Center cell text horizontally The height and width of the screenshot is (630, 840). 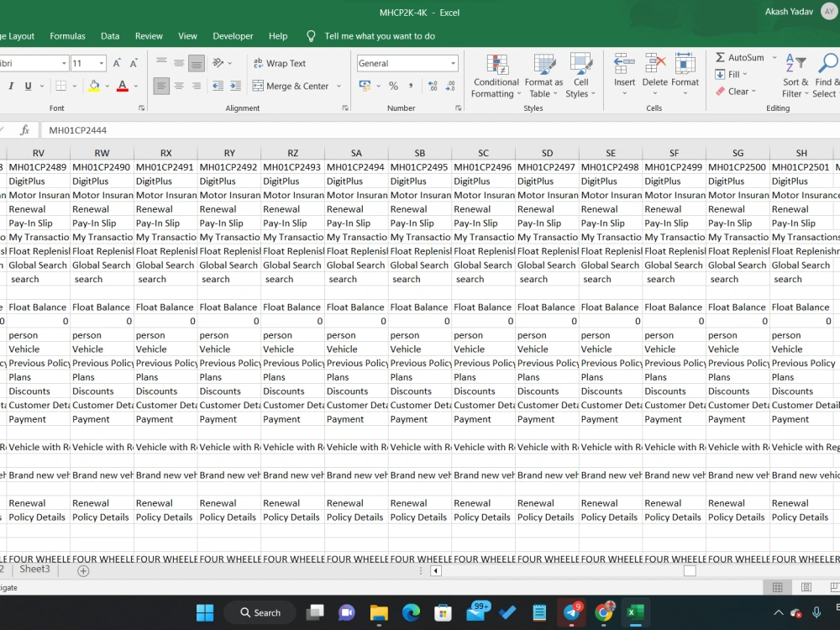(179, 86)
